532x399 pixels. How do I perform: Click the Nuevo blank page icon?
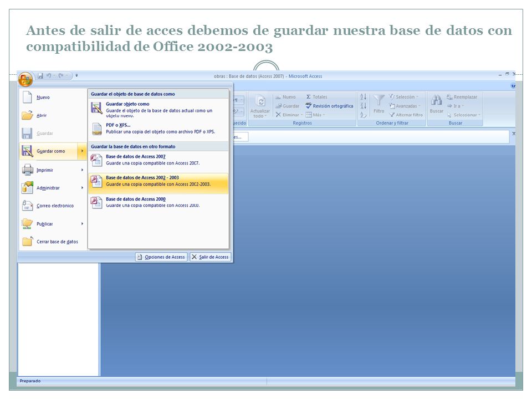coord(27,97)
